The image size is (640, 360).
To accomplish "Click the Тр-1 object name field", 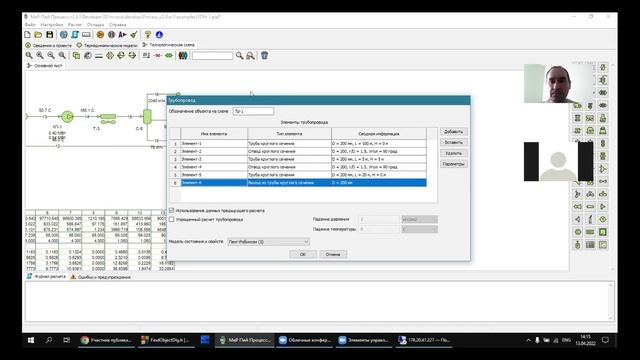I will tap(253, 111).
